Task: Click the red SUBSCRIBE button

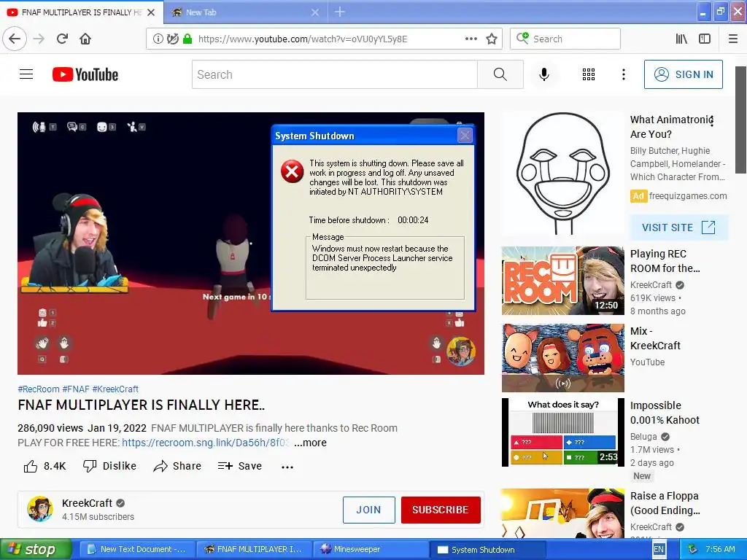Action: tap(441, 510)
